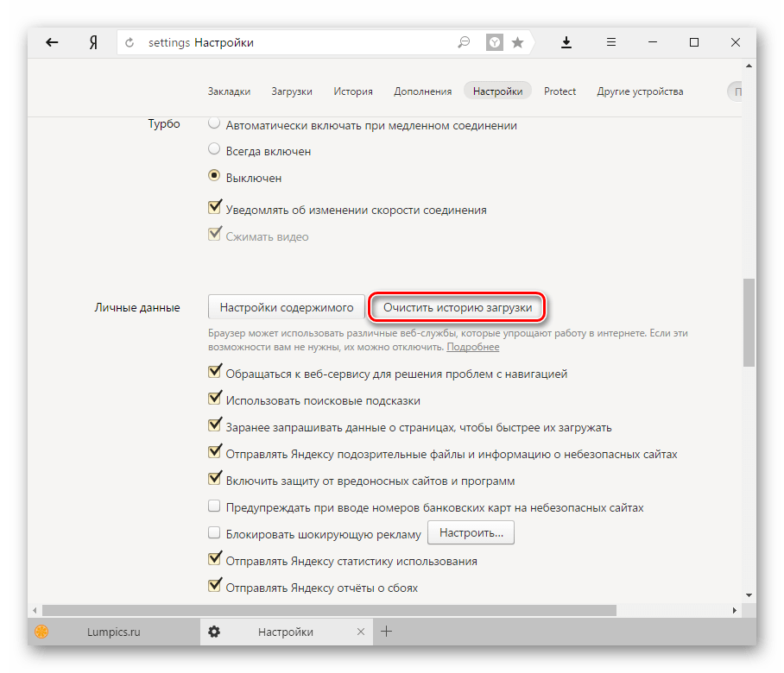Screen dimensions: 784x673
Task: Open the История tab
Action: [x=353, y=91]
